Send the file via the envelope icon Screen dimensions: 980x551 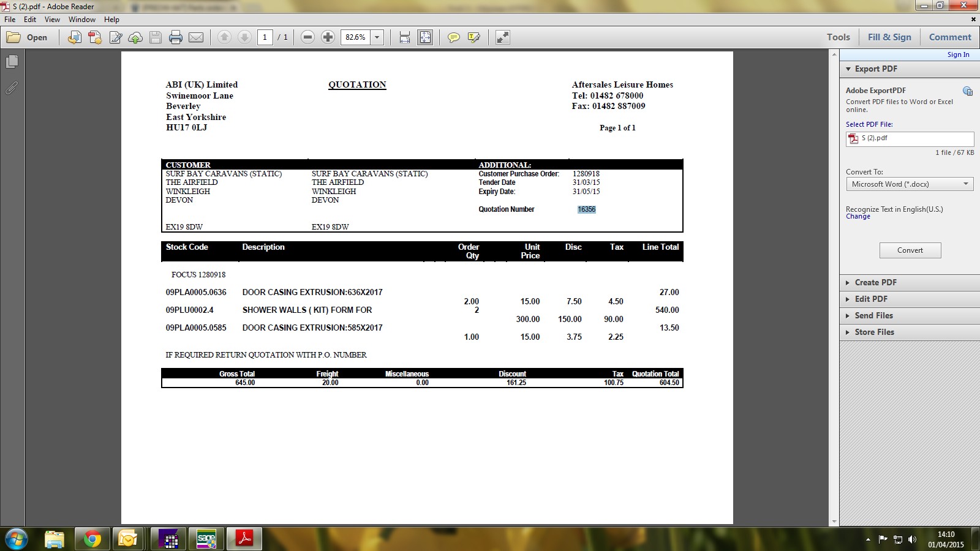[196, 37]
